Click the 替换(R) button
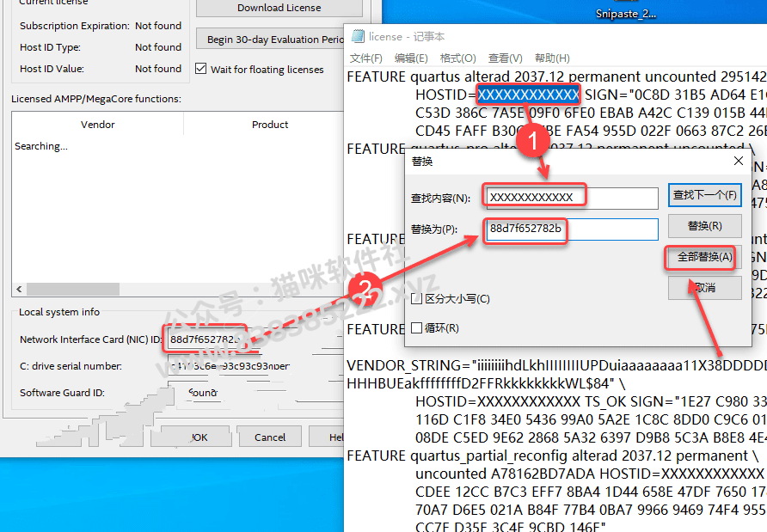This screenshot has height=532, width=767. [704, 226]
